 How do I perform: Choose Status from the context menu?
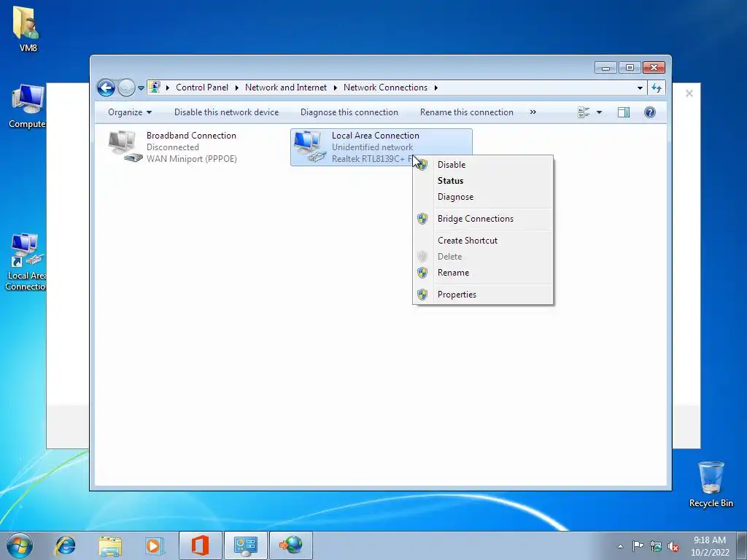tap(483, 181)
